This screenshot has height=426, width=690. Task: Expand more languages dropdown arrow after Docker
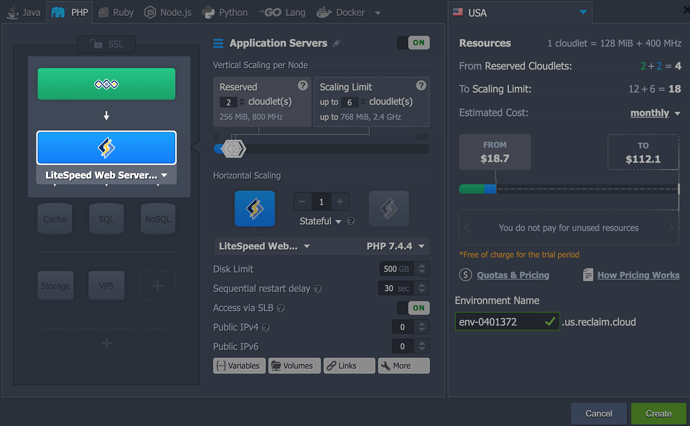click(x=378, y=13)
